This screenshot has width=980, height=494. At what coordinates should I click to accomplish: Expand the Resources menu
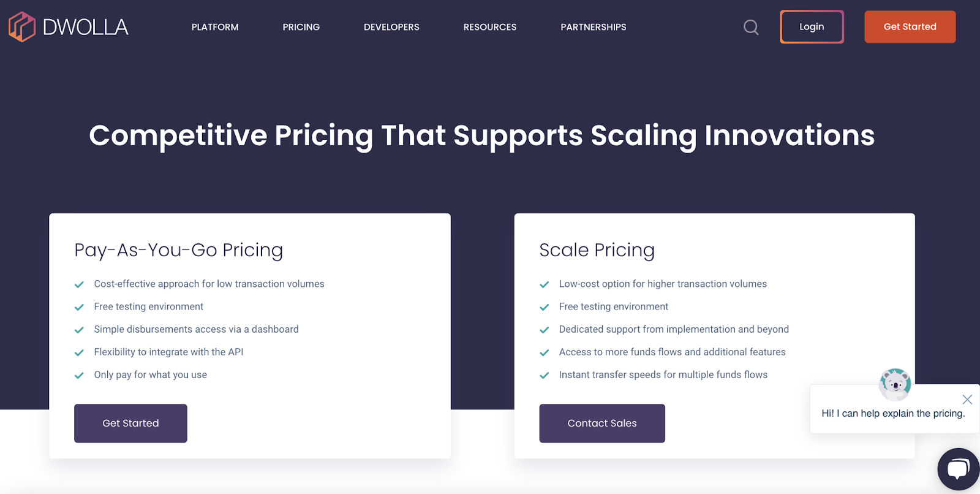490,27
